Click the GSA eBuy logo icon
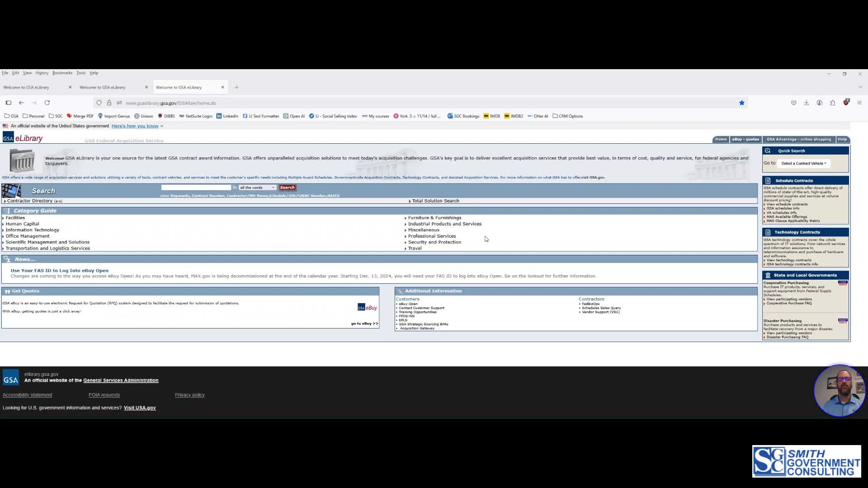The height and width of the screenshot is (488, 868). click(x=367, y=308)
